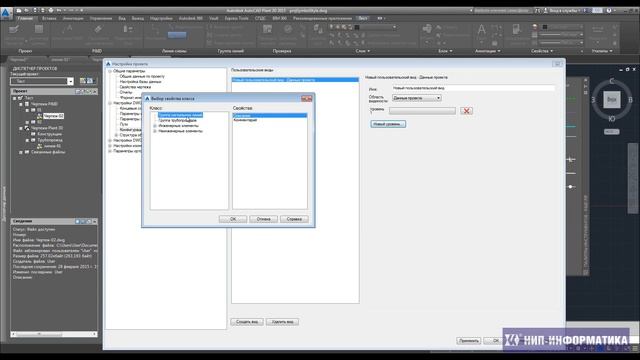Collapse Чертежи P&ID node in project tree

(x=21, y=104)
